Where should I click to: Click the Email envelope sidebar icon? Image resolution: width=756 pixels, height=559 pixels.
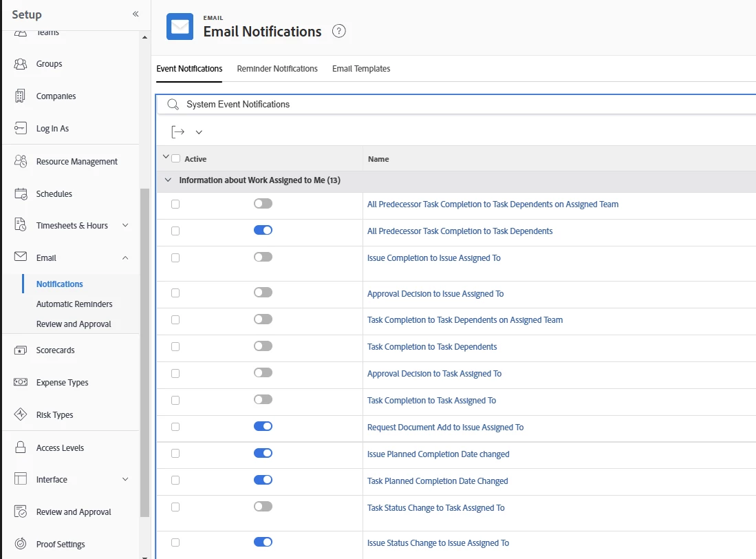tap(20, 257)
